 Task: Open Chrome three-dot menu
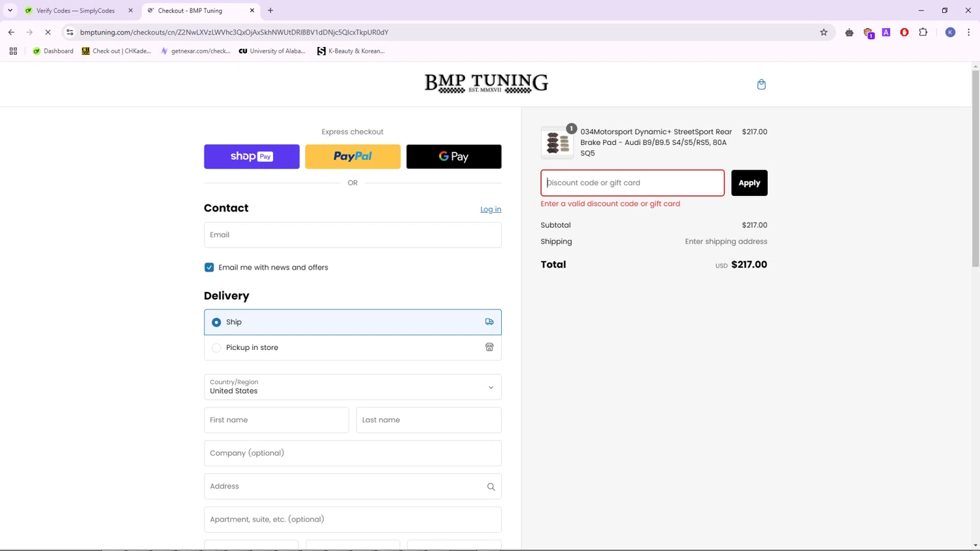point(968,32)
